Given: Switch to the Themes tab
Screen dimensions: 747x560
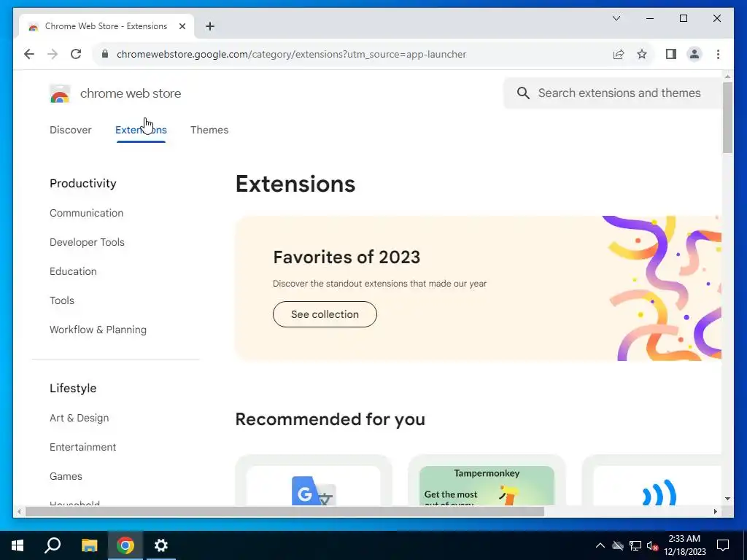Looking at the screenshot, I should coord(209,130).
